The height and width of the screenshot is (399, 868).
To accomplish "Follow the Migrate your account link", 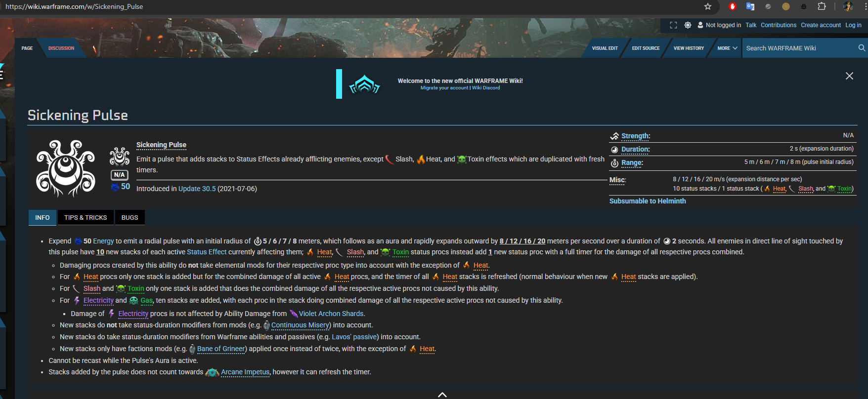I will pyautogui.click(x=444, y=88).
